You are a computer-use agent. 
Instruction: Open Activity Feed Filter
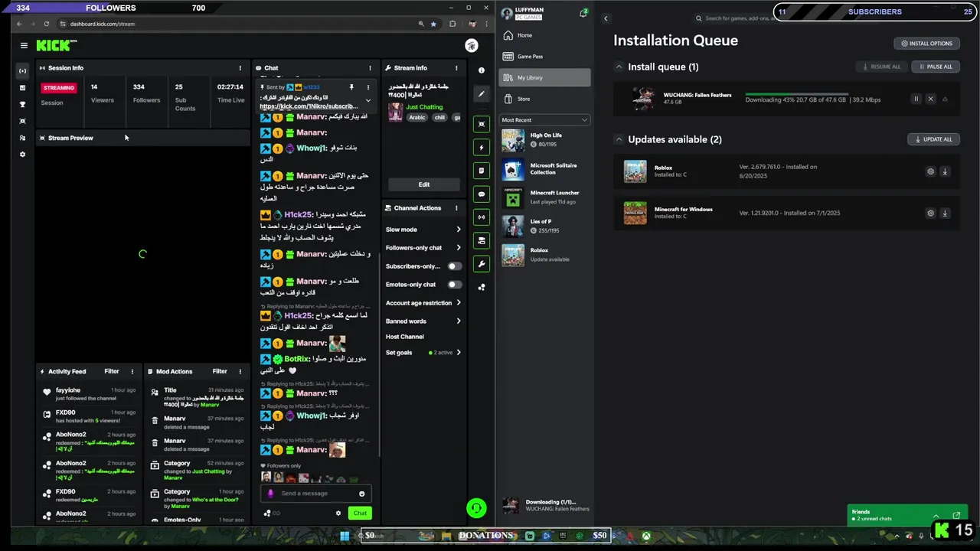click(x=112, y=371)
